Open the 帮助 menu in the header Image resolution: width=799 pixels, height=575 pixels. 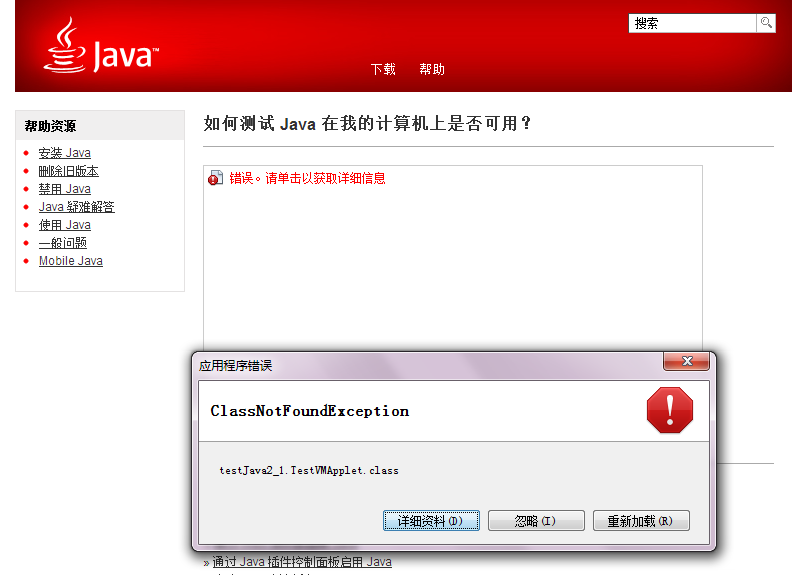click(x=432, y=69)
